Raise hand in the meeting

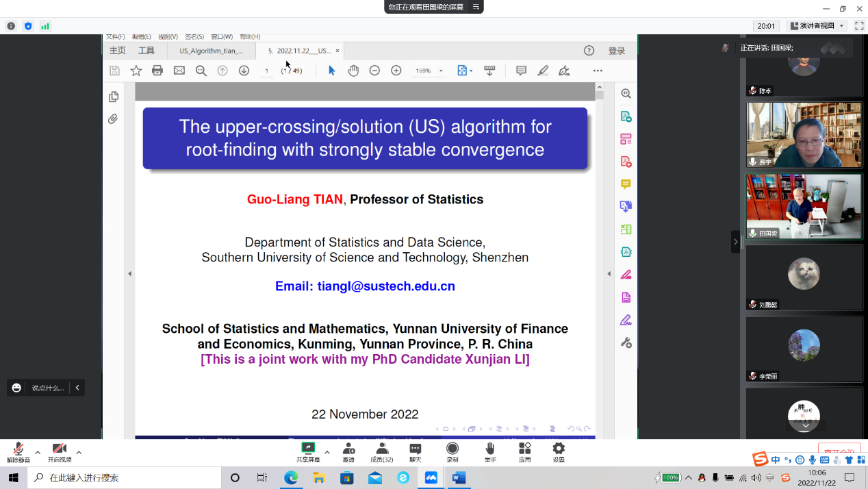(x=490, y=452)
